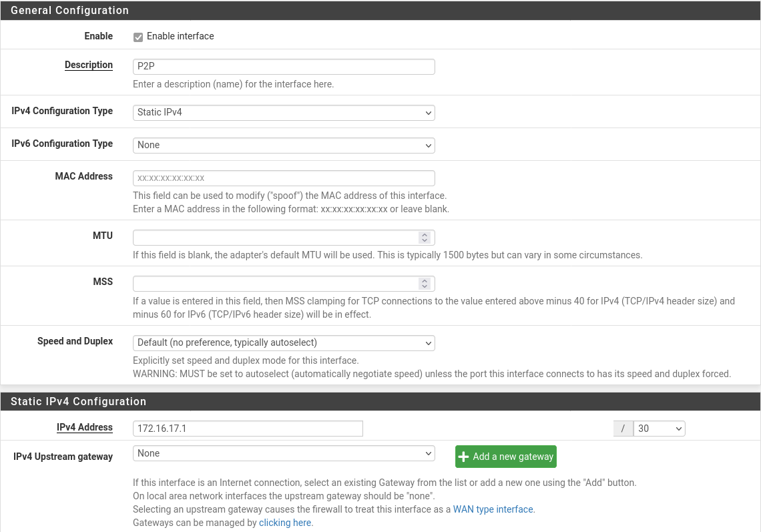Click the Speed and Duplex label

coord(75,341)
